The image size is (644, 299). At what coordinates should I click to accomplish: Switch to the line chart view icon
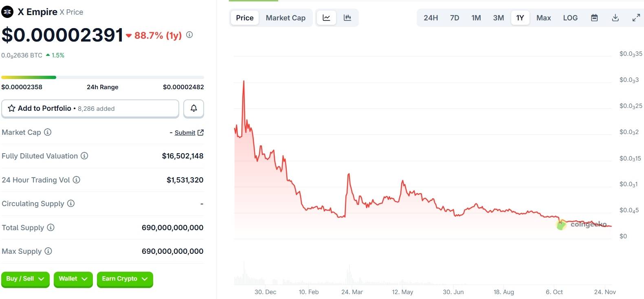(326, 18)
